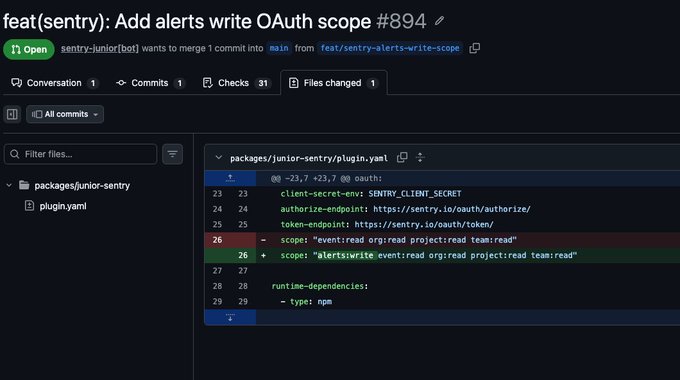
Task: Click the folder icon for packages/junior-sentry
Action: pyautogui.click(x=24, y=185)
